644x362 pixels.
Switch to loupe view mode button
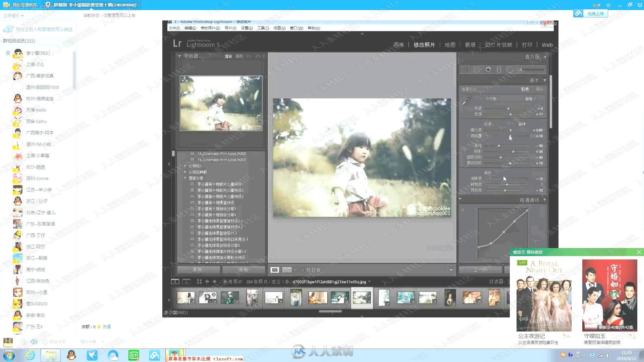click(275, 270)
